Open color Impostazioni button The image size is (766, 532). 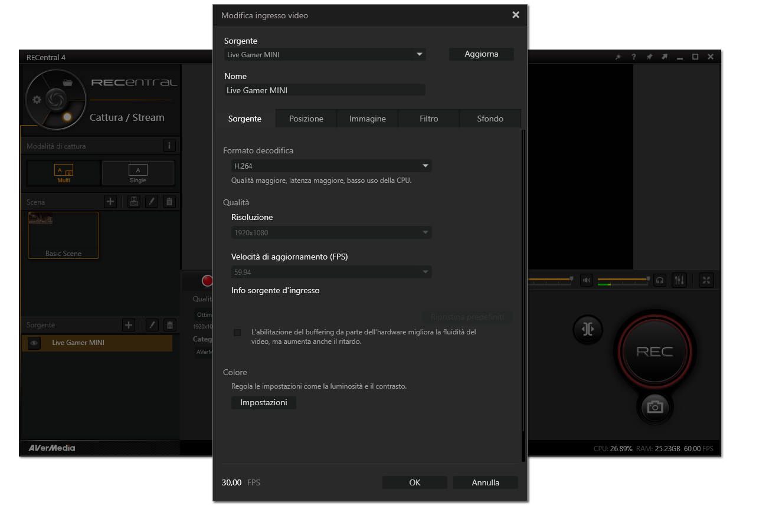tap(264, 402)
